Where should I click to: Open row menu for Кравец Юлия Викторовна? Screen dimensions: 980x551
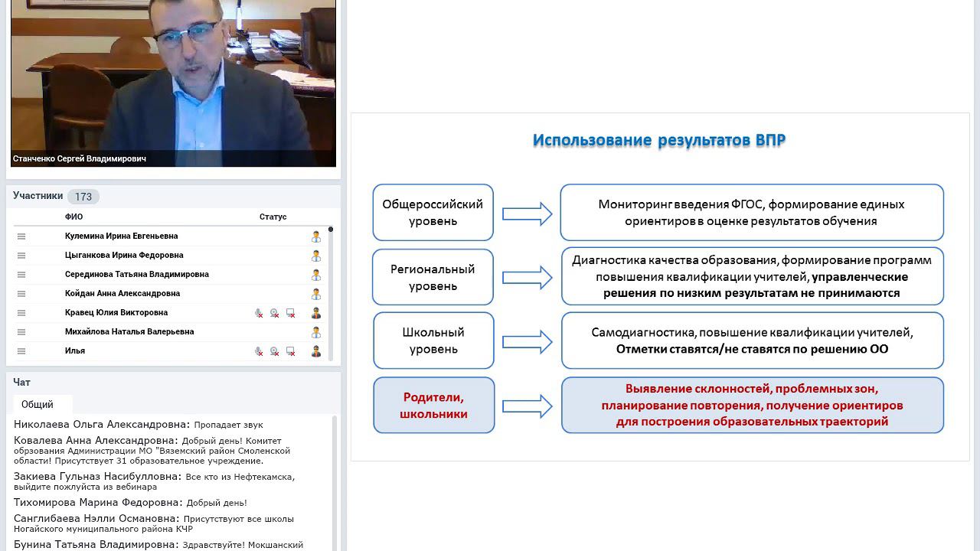pyautogui.click(x=21, y=313)
